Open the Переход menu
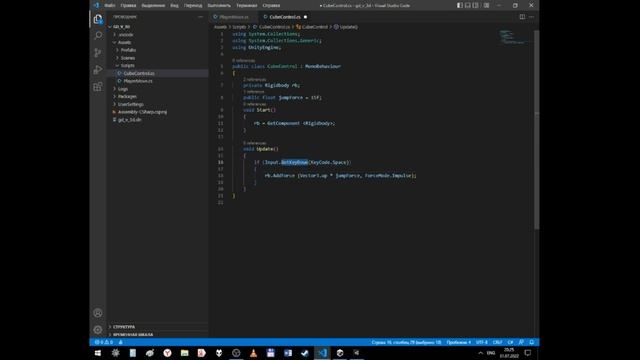 click(x=193, y=6)
